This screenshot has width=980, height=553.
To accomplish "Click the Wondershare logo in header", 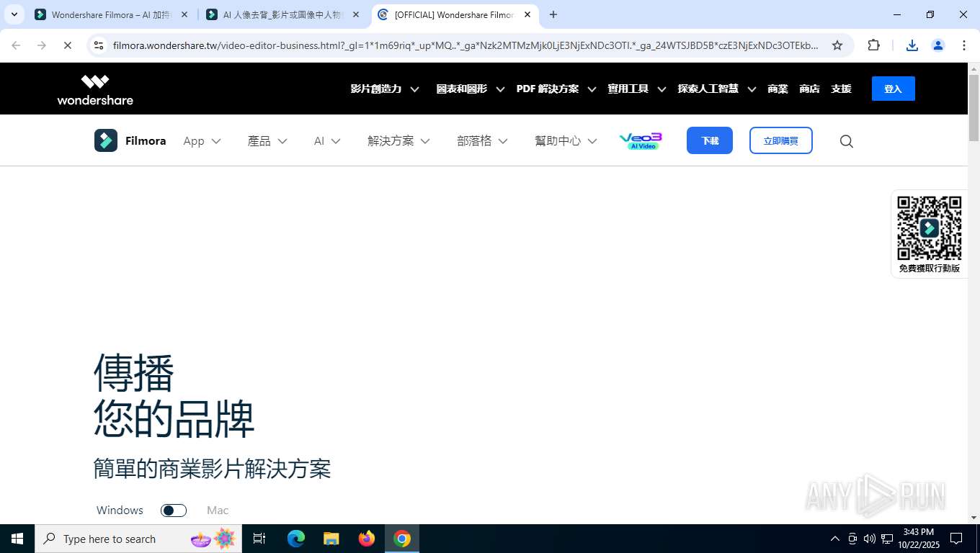I will tap(95, 89).
